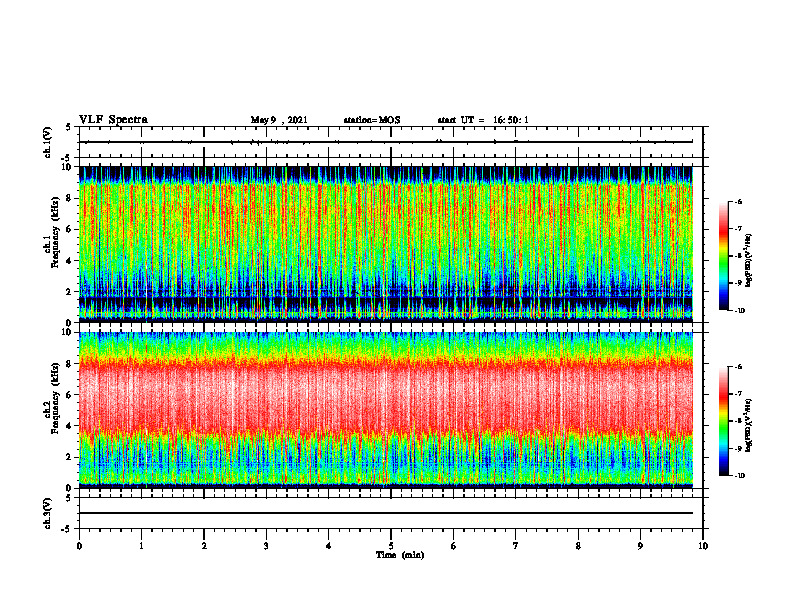Click the time axis tick label "8"
The width and height of the screenshot is (792, 612).
pos(578,546)
